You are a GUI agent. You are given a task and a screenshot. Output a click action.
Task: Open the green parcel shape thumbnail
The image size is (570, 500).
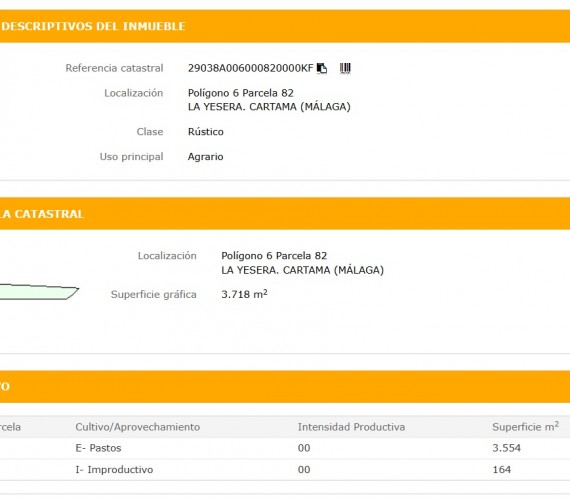[x=39, y=292]
